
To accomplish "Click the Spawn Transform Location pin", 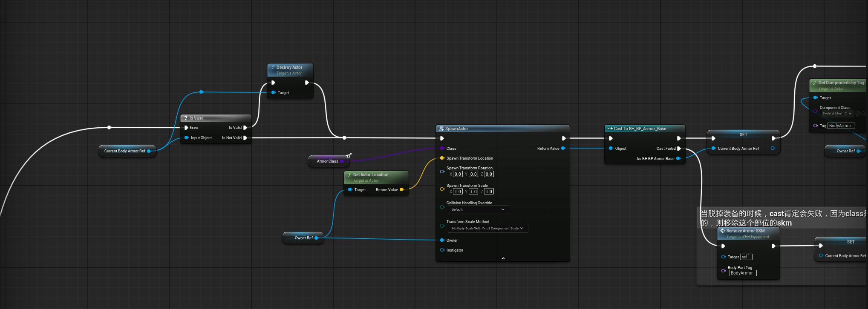I will click(x=442, y=158).
